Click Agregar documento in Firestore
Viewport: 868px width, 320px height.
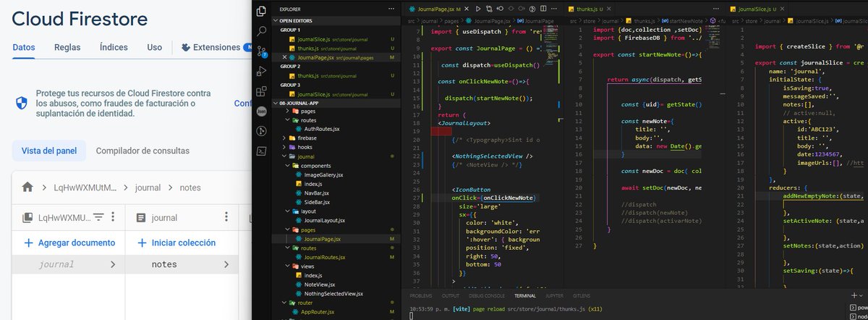(69, 243)
